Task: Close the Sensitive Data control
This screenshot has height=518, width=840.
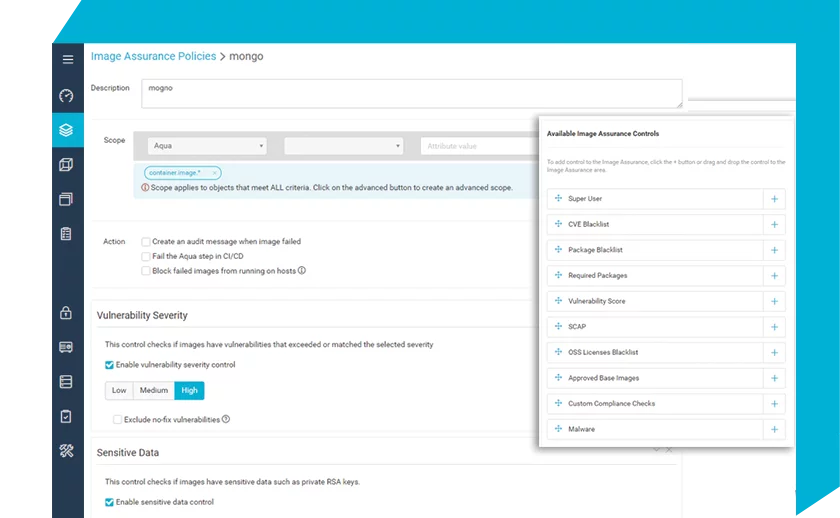Action: [x=669, y=450]
